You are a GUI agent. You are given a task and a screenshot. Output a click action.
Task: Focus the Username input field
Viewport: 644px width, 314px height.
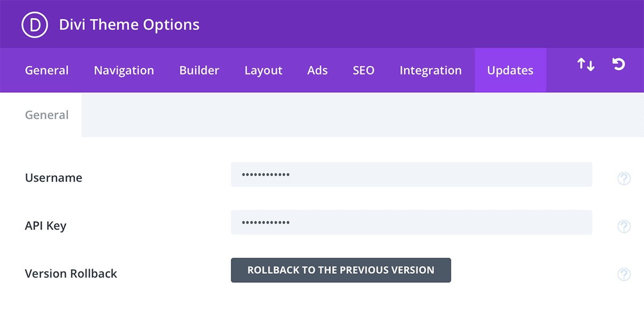tap(412, 175)
